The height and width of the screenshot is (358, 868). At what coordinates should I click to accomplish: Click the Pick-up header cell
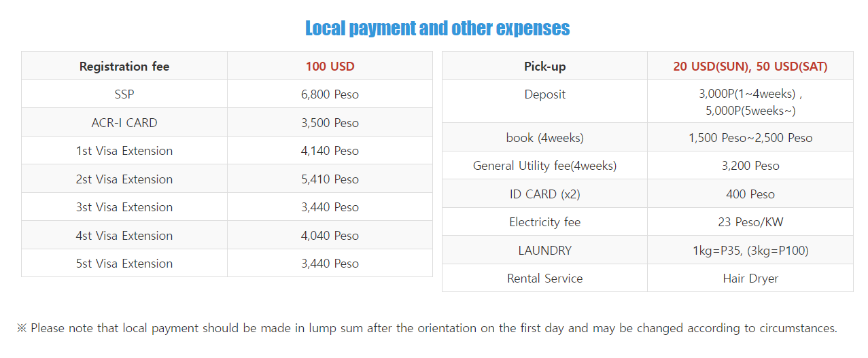[544, 67]
